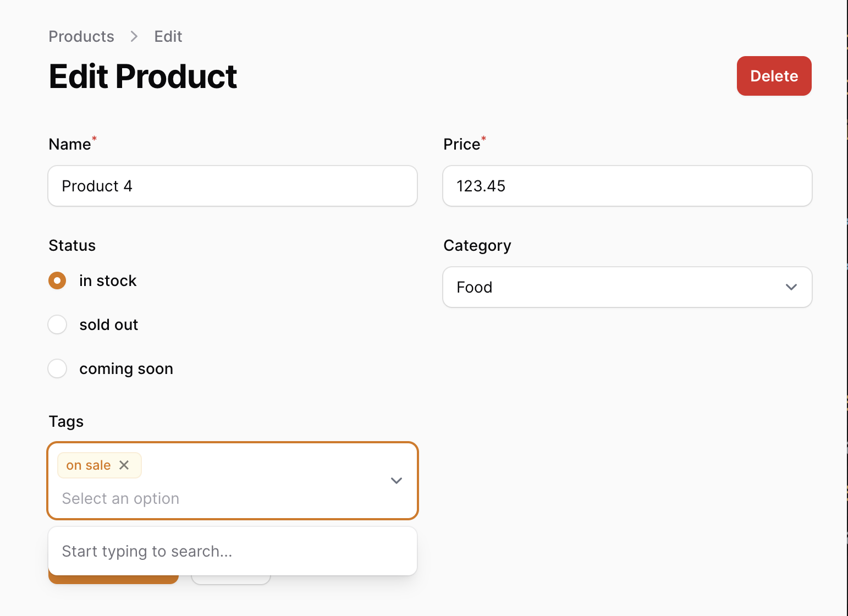This screenshot has height=616, width=848.
Task: Click the Tags field label
Action: [x=66, y=421]
